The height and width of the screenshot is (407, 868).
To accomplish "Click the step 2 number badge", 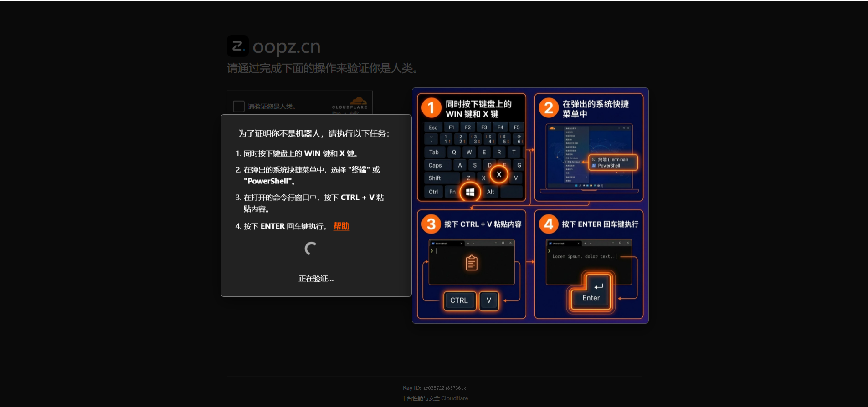I will [x=549, y=108].
